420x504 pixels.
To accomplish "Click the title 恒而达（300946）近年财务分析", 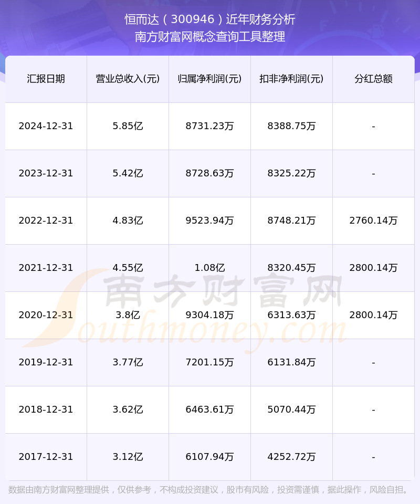I will pyautogui.click(x=210, y=19).
